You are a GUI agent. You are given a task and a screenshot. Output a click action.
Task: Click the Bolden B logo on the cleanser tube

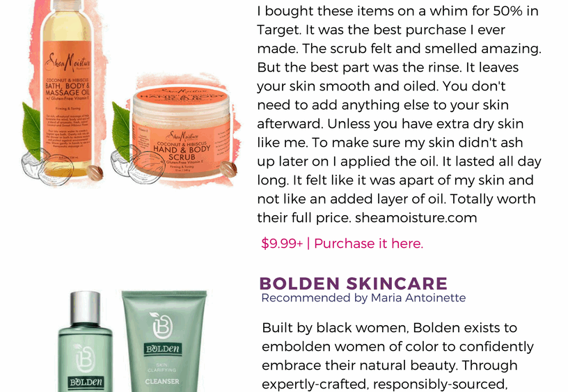[162, 325]
